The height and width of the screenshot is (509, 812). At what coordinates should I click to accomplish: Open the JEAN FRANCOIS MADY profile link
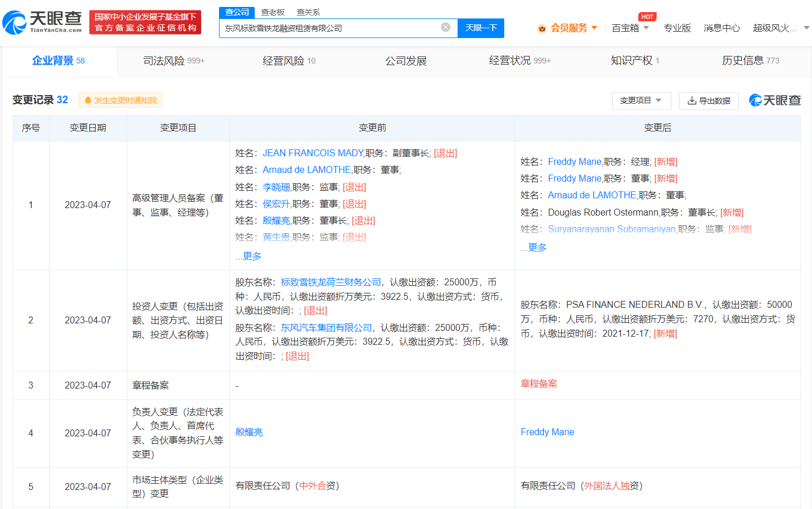pyautogui.click(x=313, y=153)
